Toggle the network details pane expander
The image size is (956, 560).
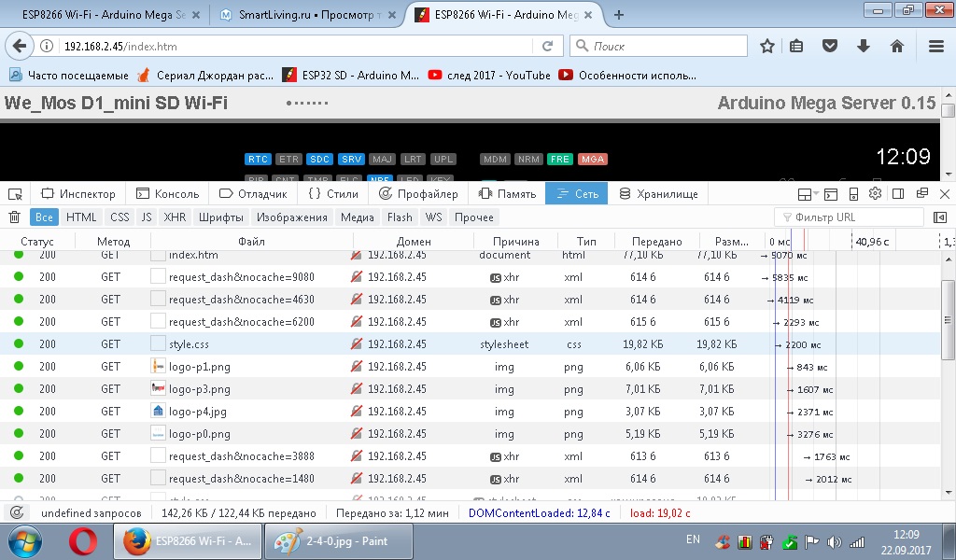(x=939, y=217)
